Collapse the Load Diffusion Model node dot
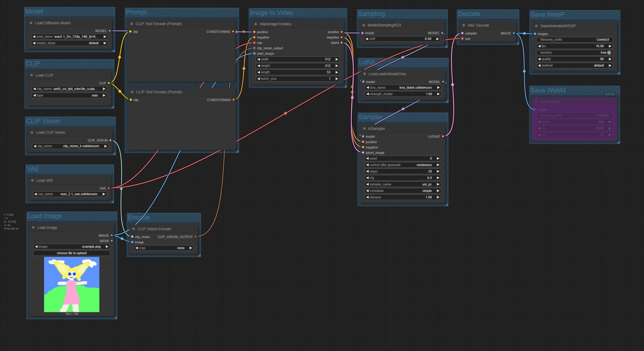644x351 pixels. click(31, 23)
